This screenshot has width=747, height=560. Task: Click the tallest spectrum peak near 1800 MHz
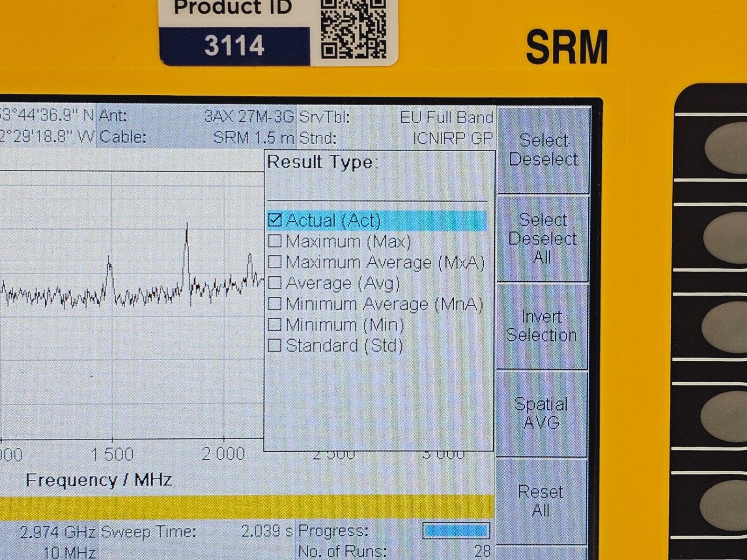coord(187,230)
